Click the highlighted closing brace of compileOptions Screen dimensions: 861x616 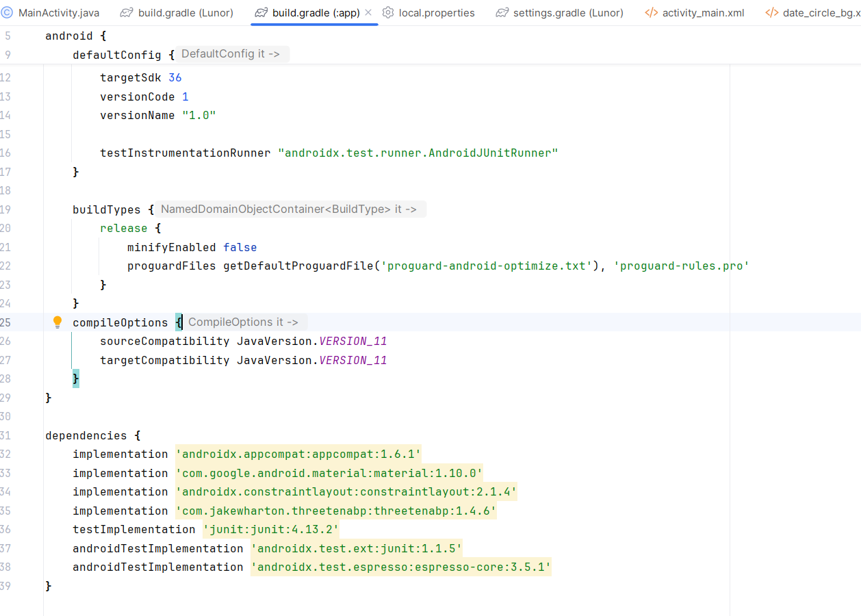click(x=76, y=378)
